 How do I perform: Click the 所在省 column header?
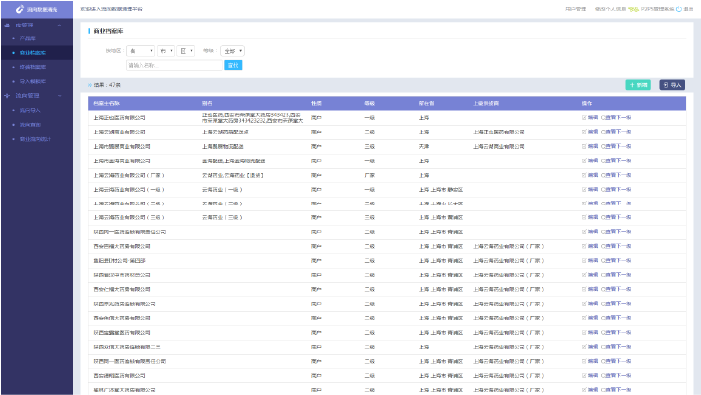pos(427,103)
